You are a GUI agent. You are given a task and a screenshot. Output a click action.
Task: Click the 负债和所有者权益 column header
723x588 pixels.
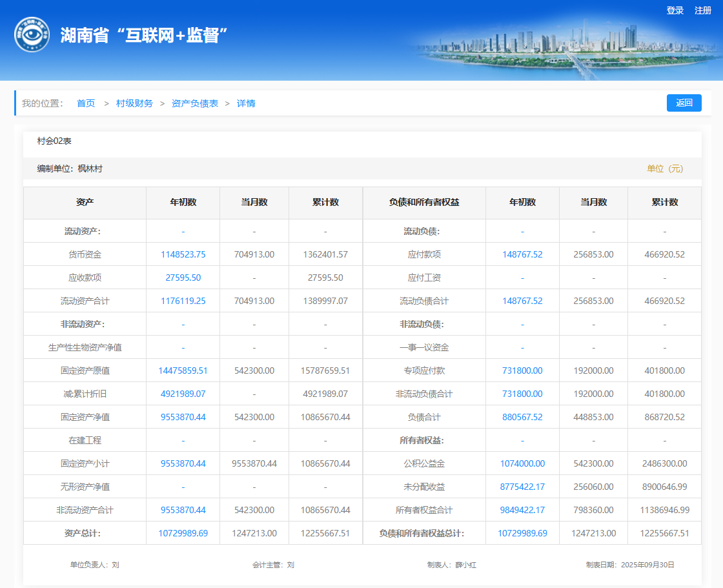click(424, 202)
